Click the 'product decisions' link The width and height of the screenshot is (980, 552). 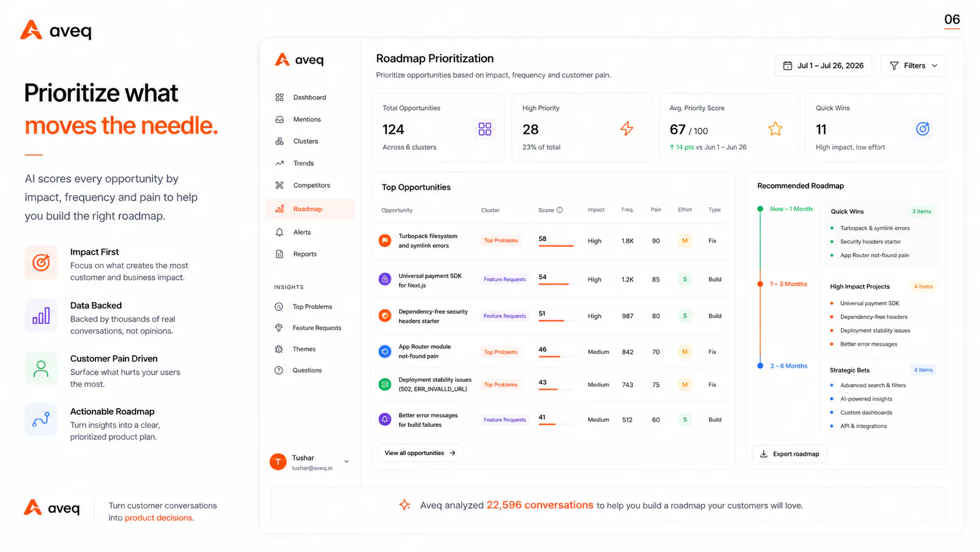159,518
